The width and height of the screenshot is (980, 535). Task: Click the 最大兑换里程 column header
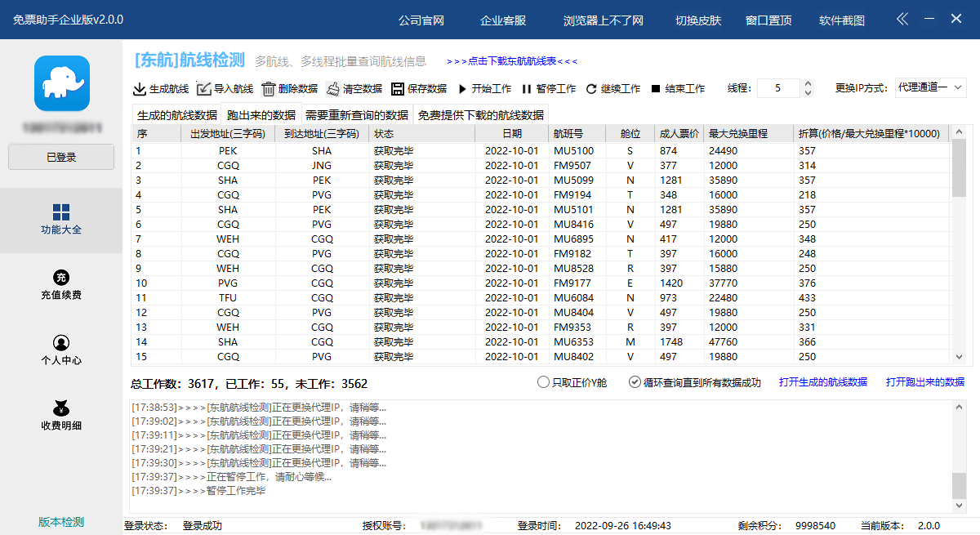(x=749, y=134)
